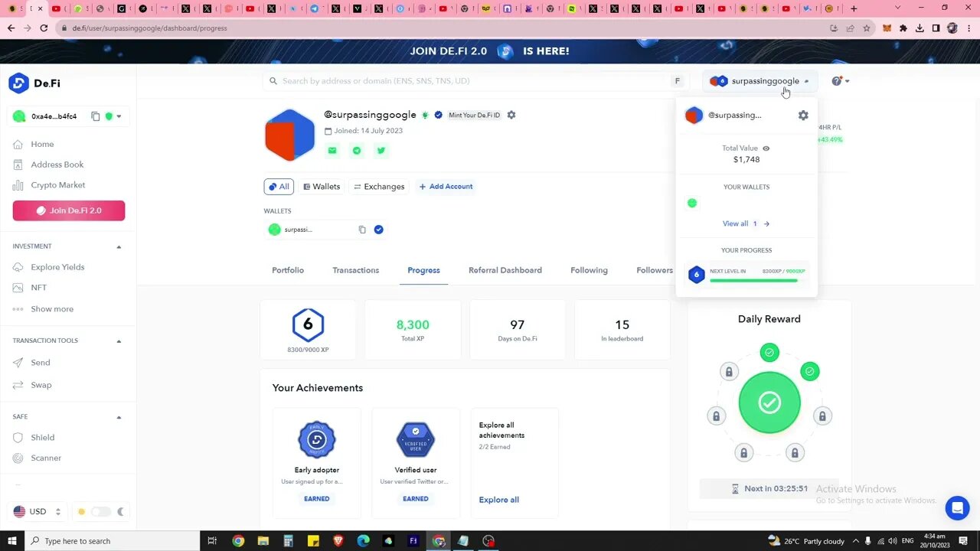Switch to Following tab

coord(589,270)
